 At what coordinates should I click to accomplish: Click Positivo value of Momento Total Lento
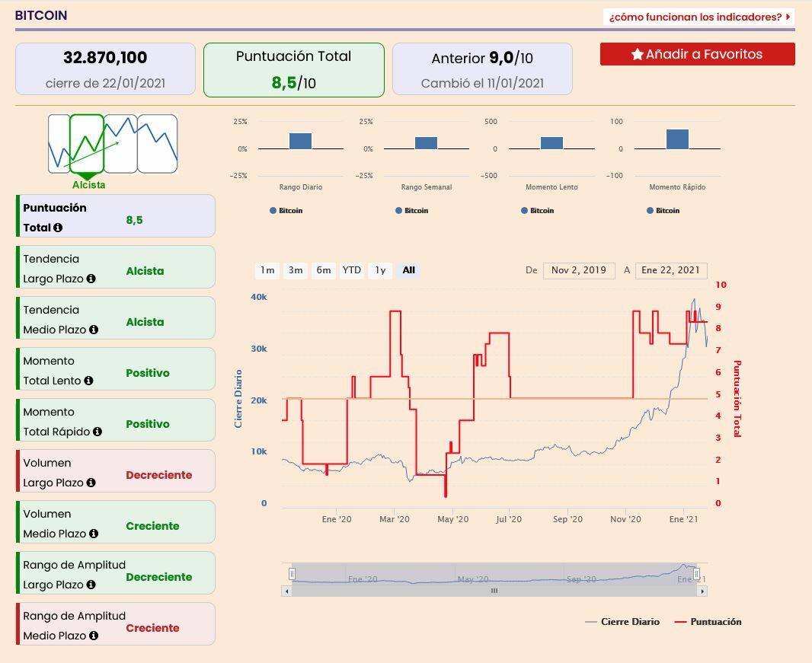pyautogui.click(x=148, y=373)
